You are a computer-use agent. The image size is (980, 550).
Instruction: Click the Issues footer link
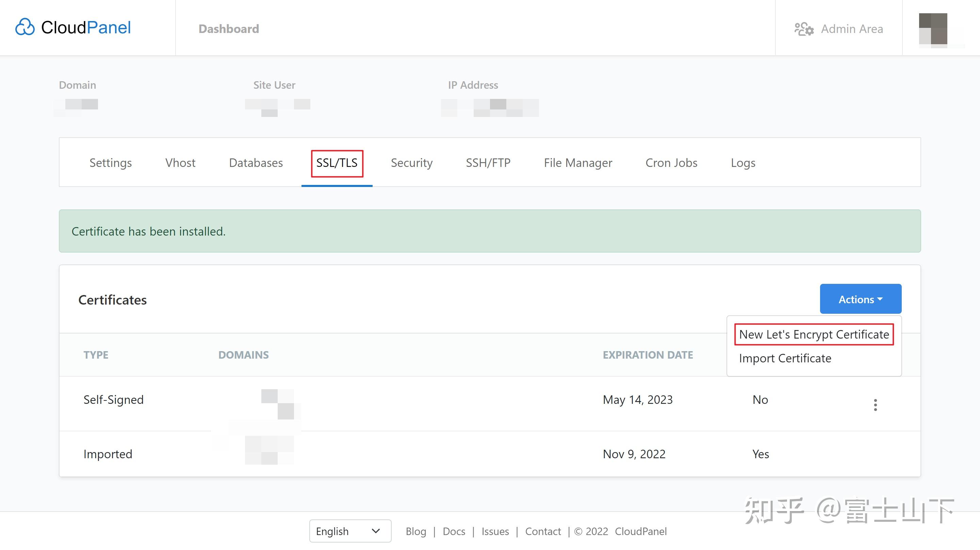tap(495, 531)
